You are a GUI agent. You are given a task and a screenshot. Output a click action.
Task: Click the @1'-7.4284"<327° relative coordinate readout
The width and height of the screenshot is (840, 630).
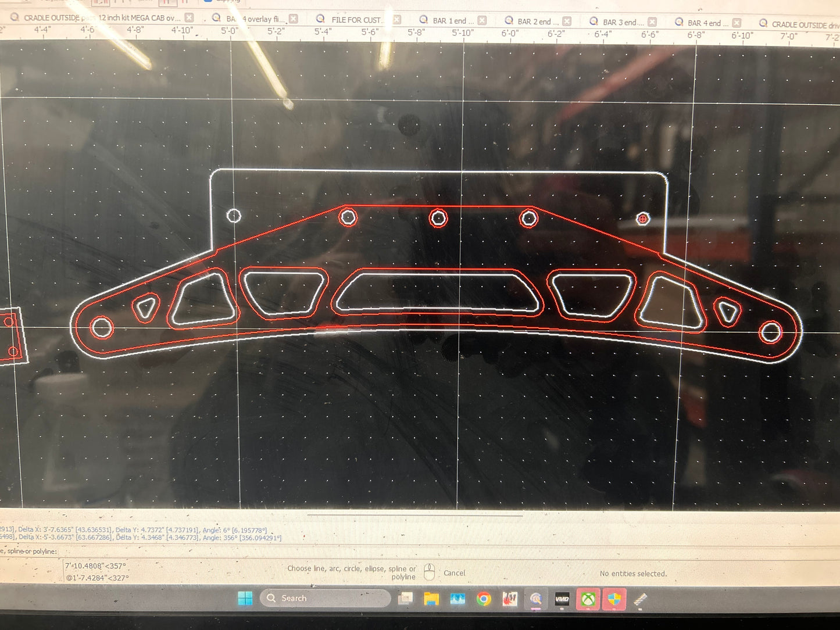tap(97, 578)
